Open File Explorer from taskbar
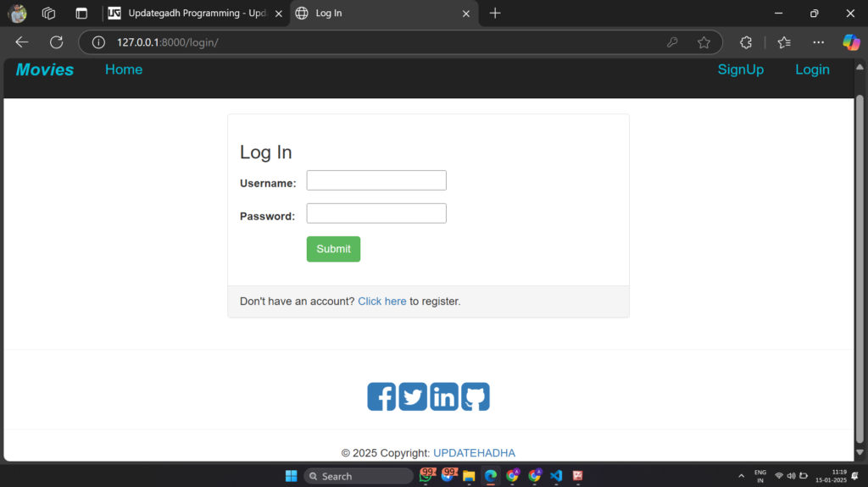 (469, 476)
